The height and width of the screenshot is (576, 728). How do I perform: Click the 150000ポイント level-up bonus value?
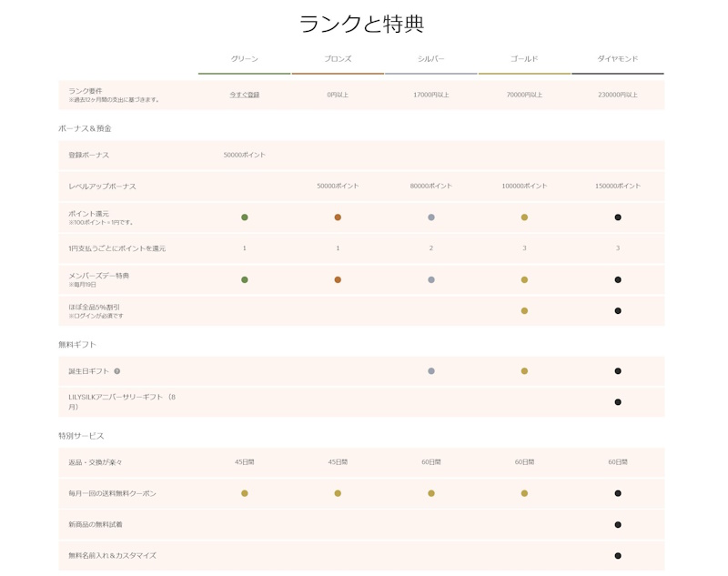pyautogui.click(x=618, y=187)
